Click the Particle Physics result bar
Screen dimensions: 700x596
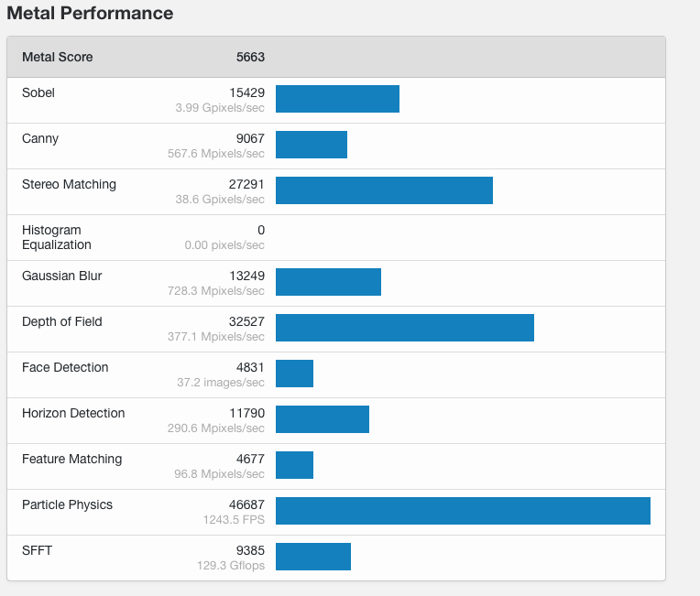pyautogui.click(x=463, y=511)
